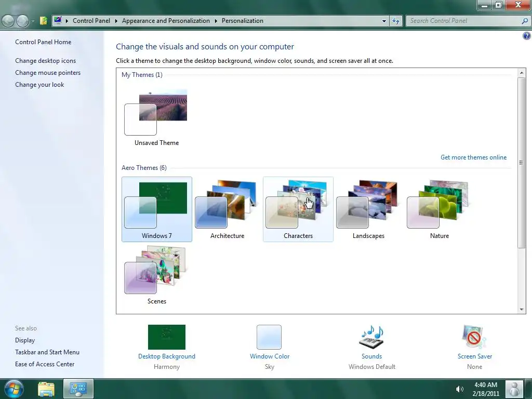Screen dimensions: 532x399
Task: Click the Window Color link text
Action: 270,356
